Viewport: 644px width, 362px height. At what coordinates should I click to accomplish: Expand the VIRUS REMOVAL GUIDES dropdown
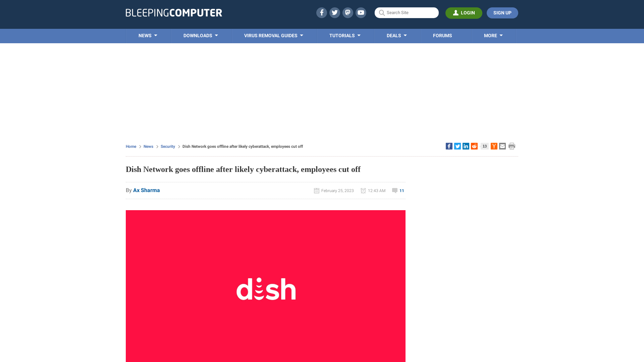click(274, 36)
